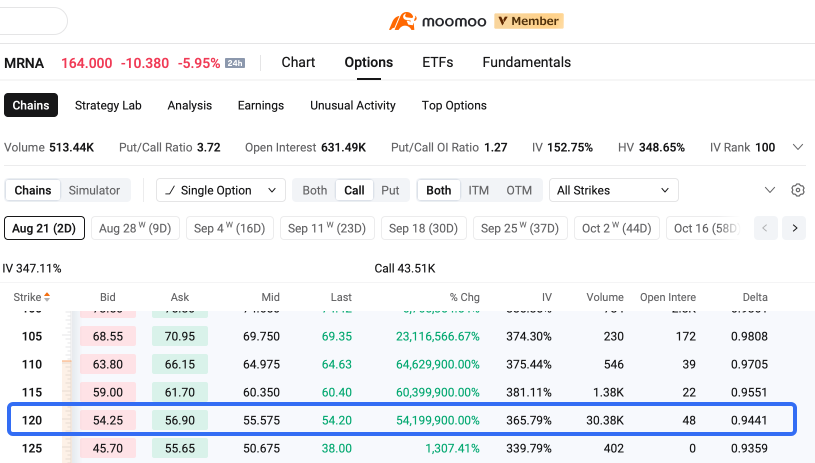815x463 pixels.
Task: Click the search box at top left
Action: [32, 21]
